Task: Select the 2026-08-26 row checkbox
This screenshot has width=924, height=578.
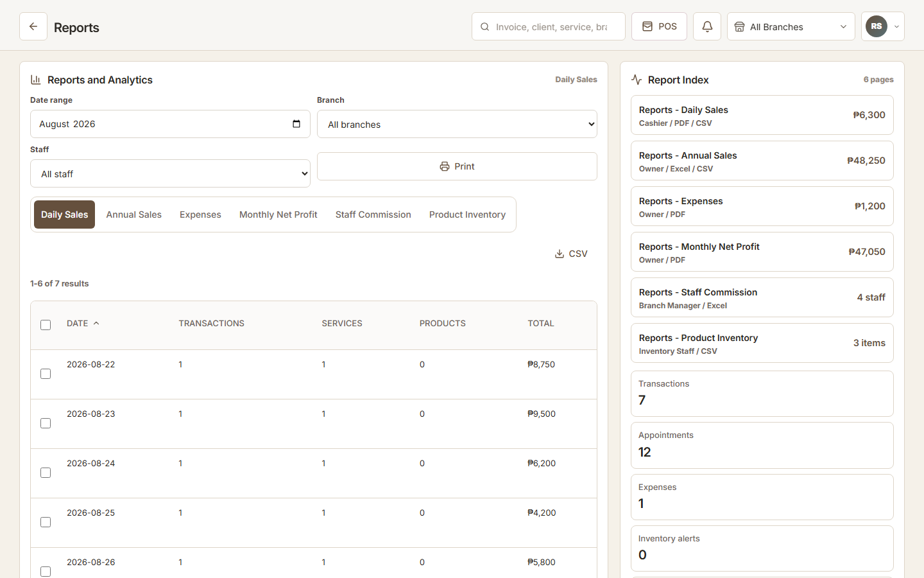Action: point(46,572)
